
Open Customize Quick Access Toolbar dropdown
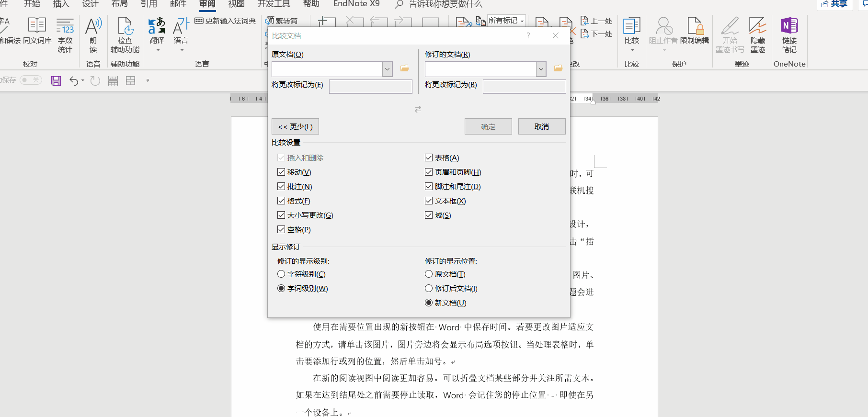(148, 80)
